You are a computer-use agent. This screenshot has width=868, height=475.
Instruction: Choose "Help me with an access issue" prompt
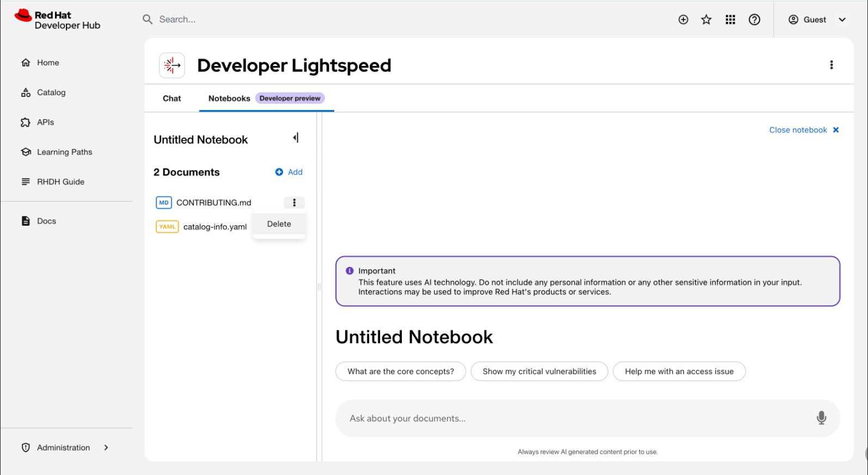(x=679, y=372)
